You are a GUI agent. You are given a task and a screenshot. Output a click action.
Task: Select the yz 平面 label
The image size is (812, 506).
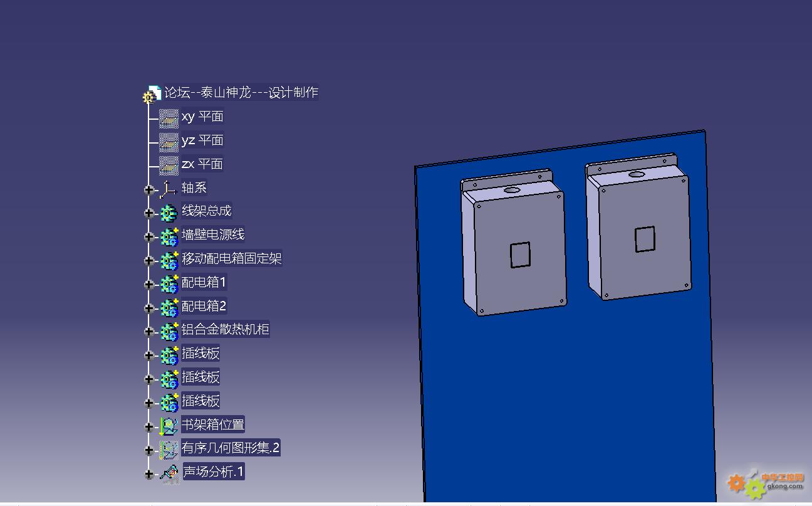point(202,140)
